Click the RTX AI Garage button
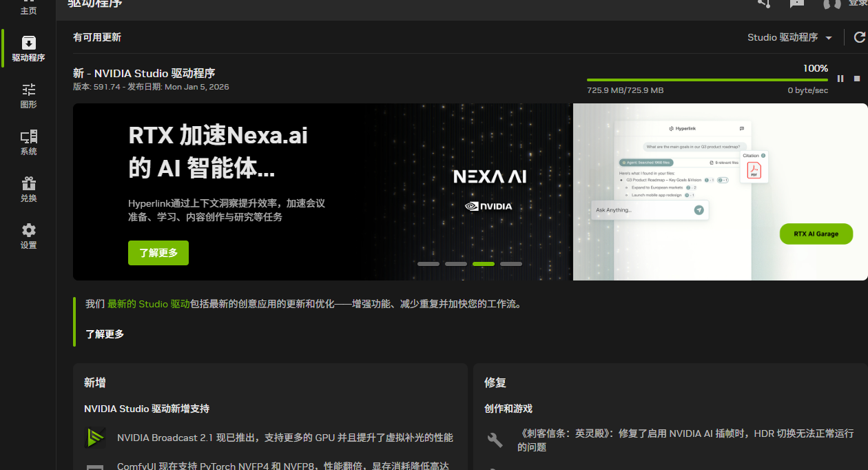This screenshot has height=470, width=868. point(816,234)
